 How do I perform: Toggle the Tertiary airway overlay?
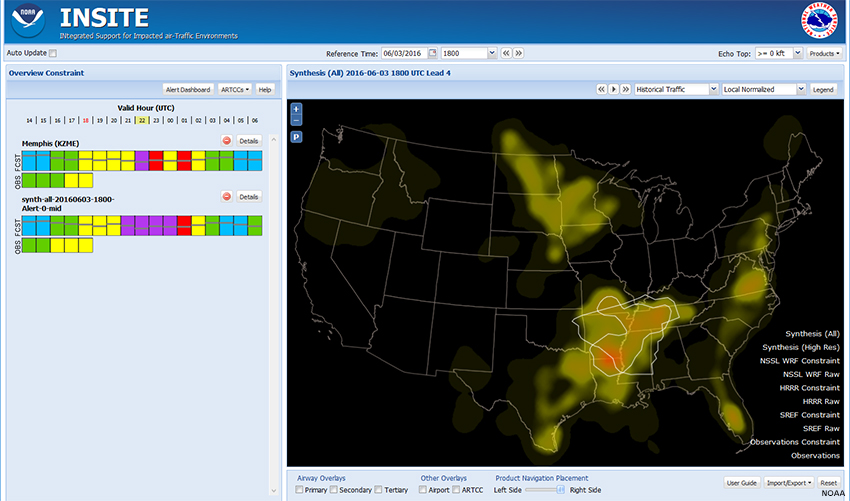[x=378, y=490]
